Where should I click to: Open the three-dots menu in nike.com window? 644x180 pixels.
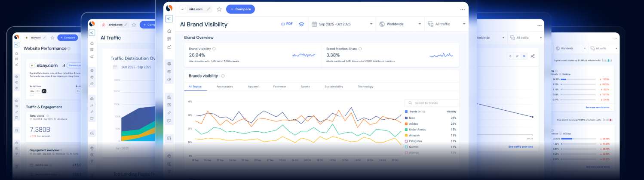[x=463, y=9]
